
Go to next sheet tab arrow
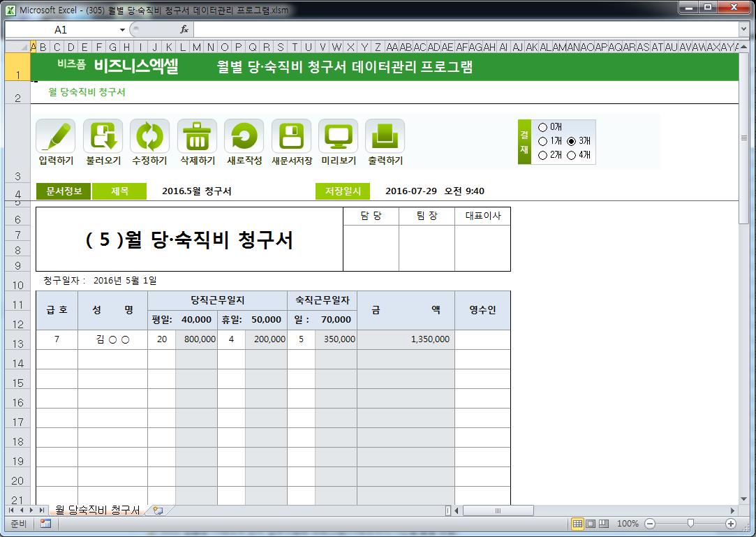point(31,510)
